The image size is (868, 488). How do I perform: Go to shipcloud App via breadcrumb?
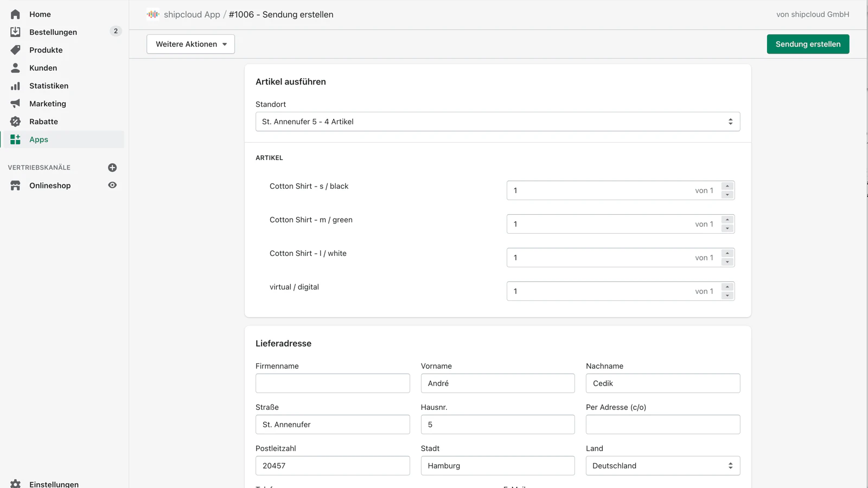click(x=191, y=14)
